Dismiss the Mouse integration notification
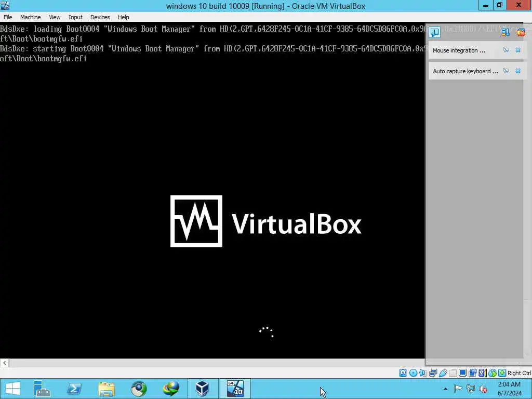This screenshot has height=399, width=532. (518, 50)
